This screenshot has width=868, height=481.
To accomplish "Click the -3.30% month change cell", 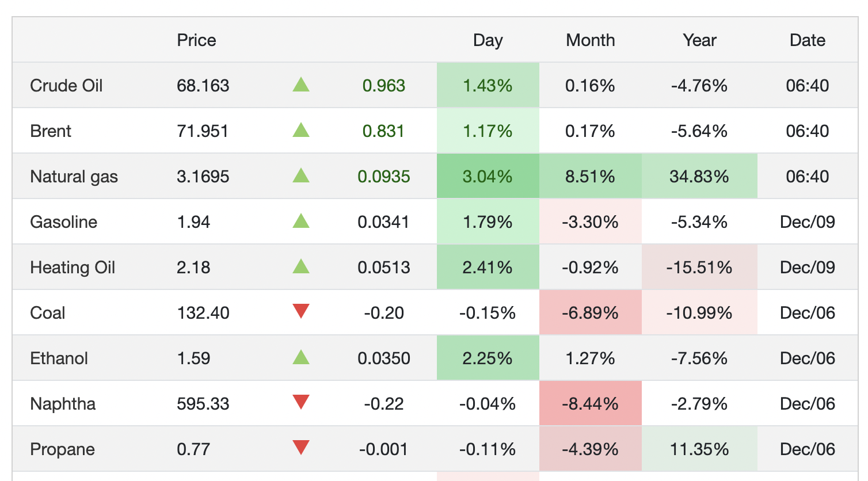I will coord(590,222).
